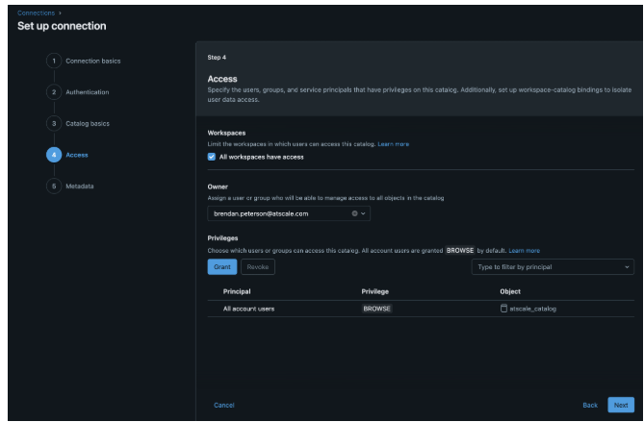Image resolution: width=644 pixels, height=422 pixels.
Task: Open the Connections breadcrumb link
Action: [x=36, y=13]
